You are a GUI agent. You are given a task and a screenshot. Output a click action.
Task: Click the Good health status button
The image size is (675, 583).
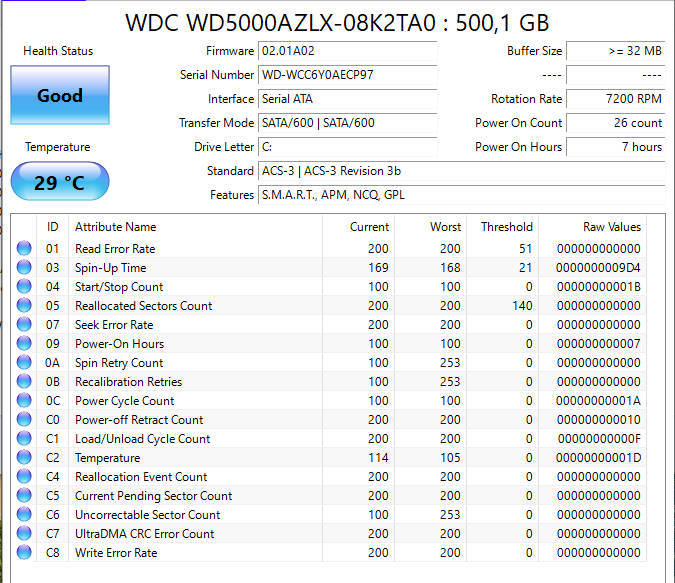click(x=59, y=96)
